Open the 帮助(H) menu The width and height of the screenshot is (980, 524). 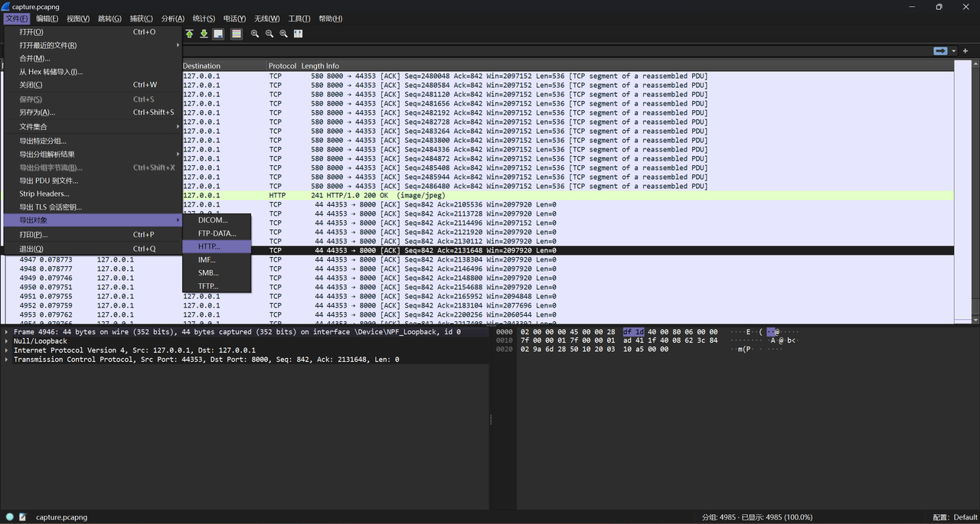pos(330,18)
